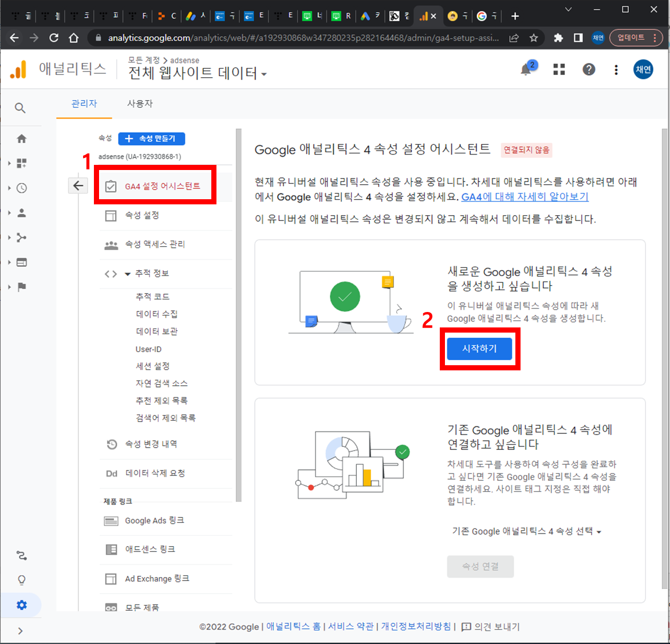Open the Google apps grid icon

(x=559, y=70)
